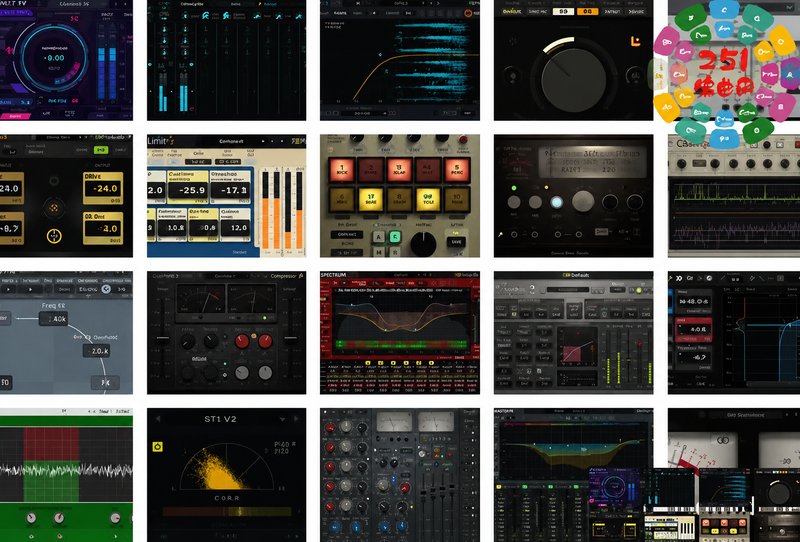
Task: Click the CORR correlation meter label
Action: pyautogui.click(x=227, y=498)
